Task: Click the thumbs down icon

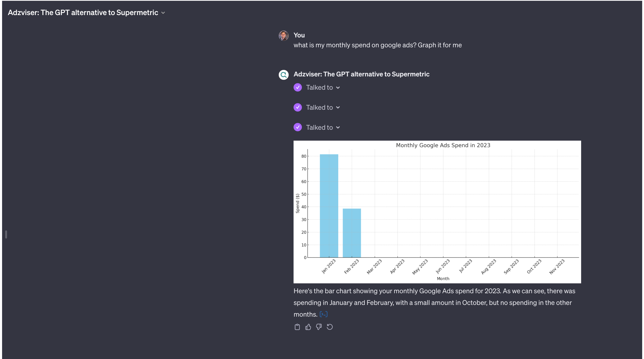Action: coord(319,327)
